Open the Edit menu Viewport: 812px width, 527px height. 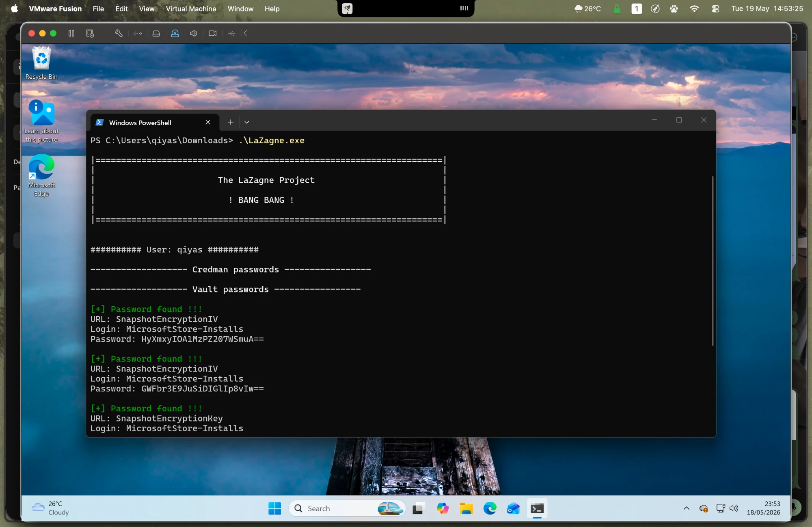point(121,9)
